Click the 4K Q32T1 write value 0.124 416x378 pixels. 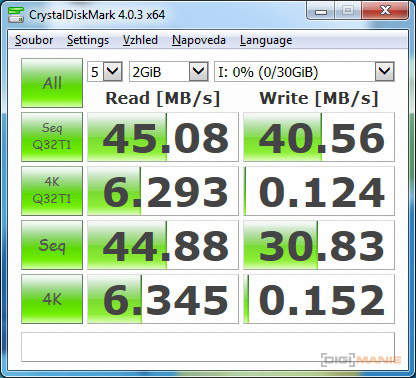point(319,191)
